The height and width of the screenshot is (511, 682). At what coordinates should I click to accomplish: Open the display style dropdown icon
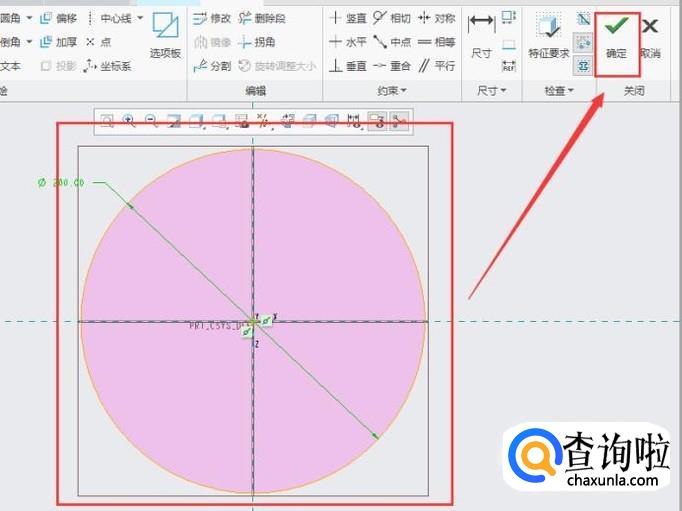(x=196, y=121)
